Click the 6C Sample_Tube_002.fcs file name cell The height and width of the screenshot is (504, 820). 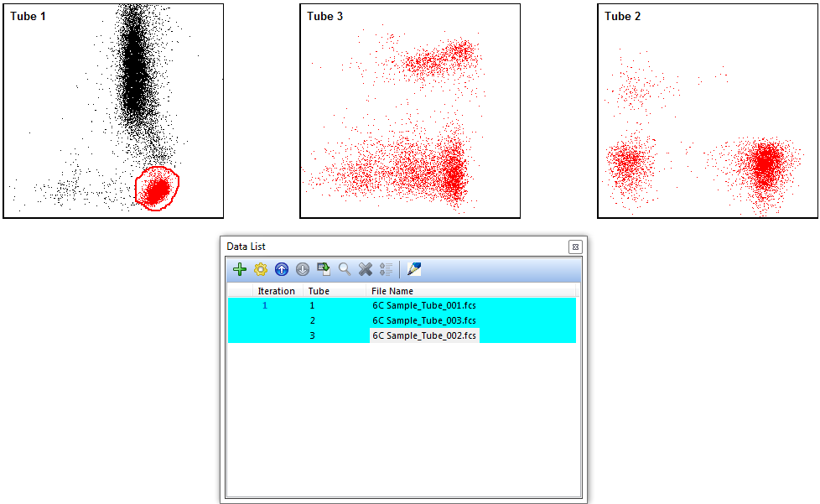424,335
